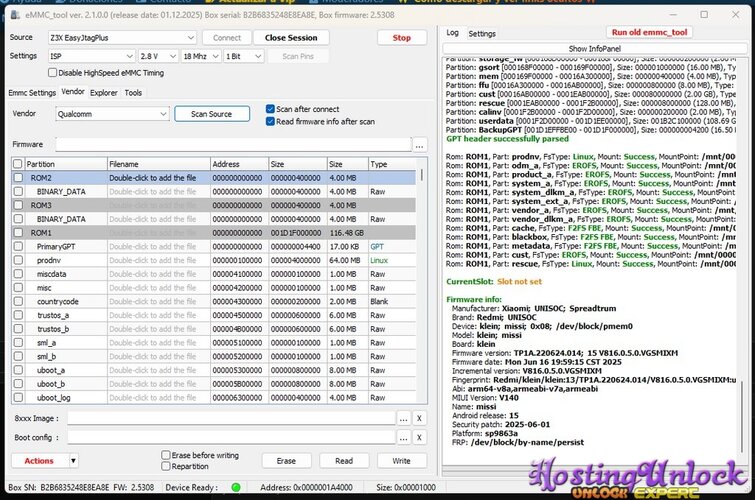Viewport: 755px width, 500px height.
Task: Open the Tools tab
Action: coord(133,92)
